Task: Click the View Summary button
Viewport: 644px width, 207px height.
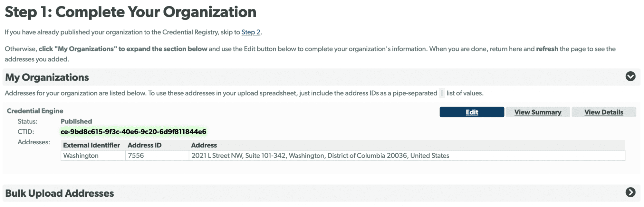Action: [538, 112]
